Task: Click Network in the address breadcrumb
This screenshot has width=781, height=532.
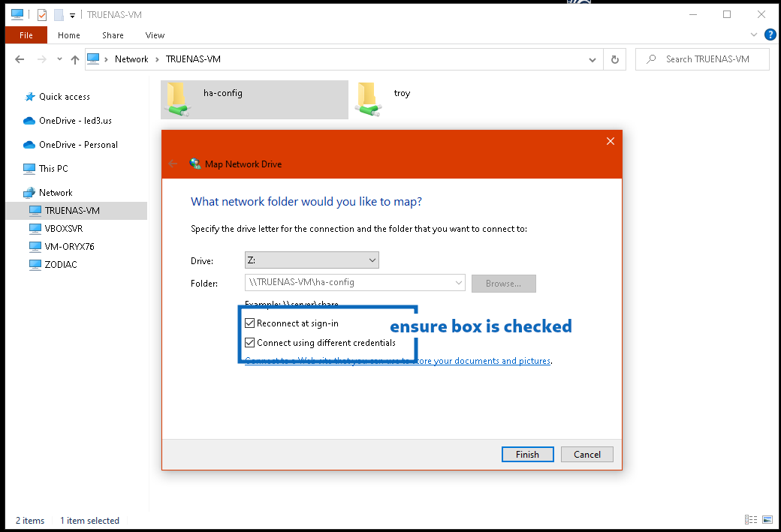Action: [x=131, y=59]
